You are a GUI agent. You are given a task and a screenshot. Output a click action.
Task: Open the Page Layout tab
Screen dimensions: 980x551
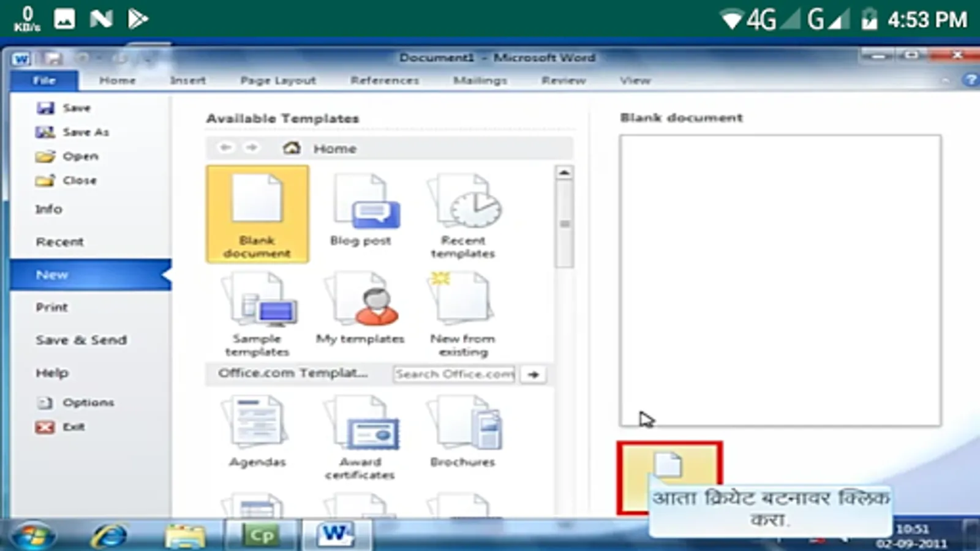pyautogui.click(x=278, y=80)
